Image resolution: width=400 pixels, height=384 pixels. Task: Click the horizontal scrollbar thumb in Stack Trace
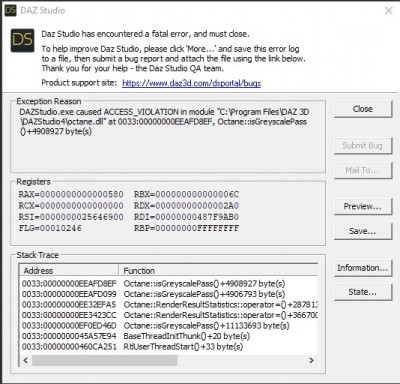click(x=105, y=360)
